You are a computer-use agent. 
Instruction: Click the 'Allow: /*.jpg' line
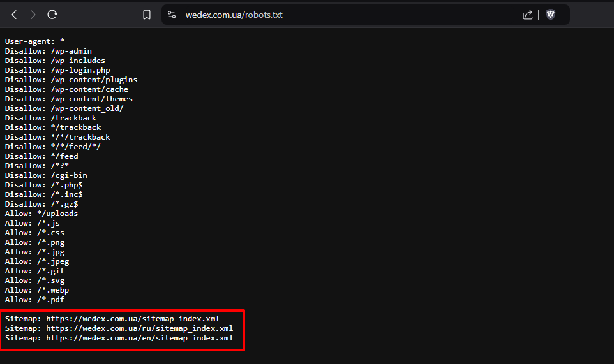(34, 252)
